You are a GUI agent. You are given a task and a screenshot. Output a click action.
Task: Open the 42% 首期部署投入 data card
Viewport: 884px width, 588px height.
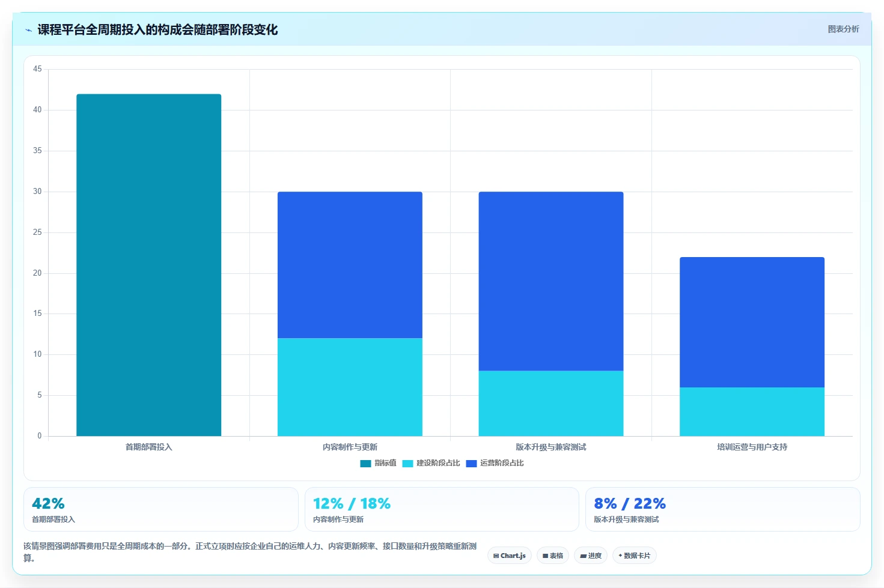pos(161,509)
